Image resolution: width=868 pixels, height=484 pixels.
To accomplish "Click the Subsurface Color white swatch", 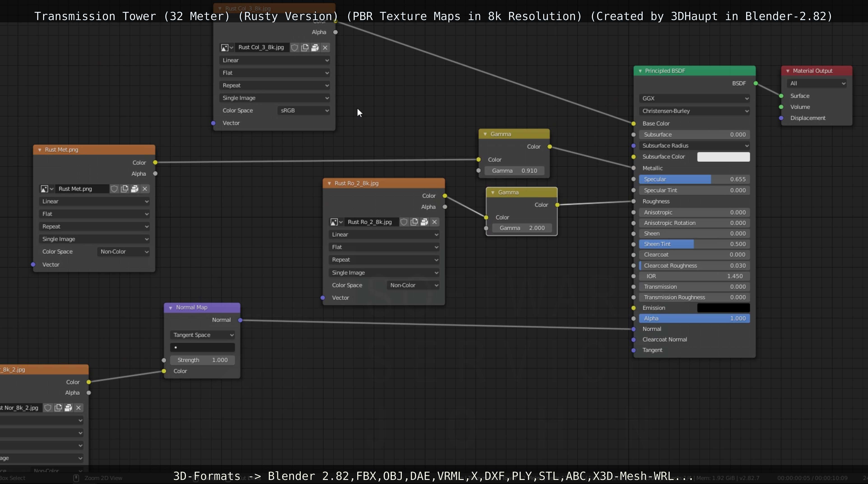I will [723, 157].
